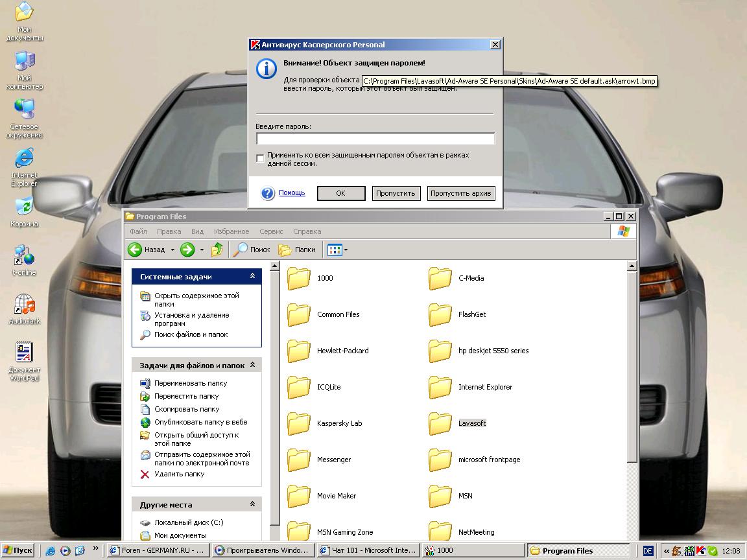Open the Вид menu
Screen dimensions: 747x560
(197, 232)
